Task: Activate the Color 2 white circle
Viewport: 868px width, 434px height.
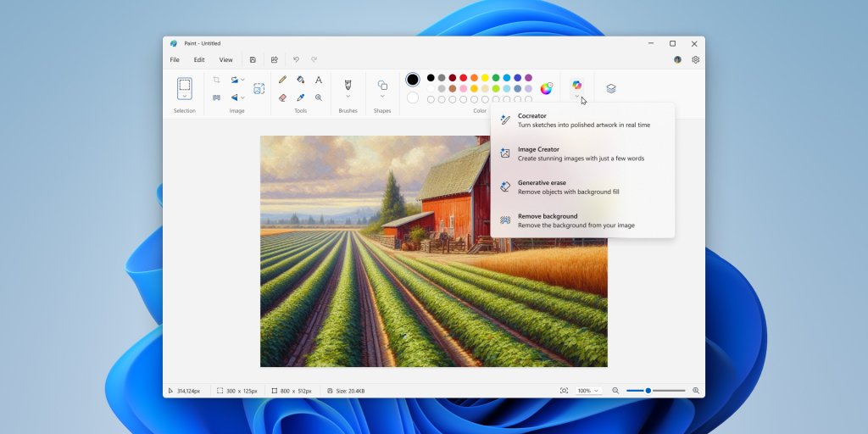Action: (413, 98)
